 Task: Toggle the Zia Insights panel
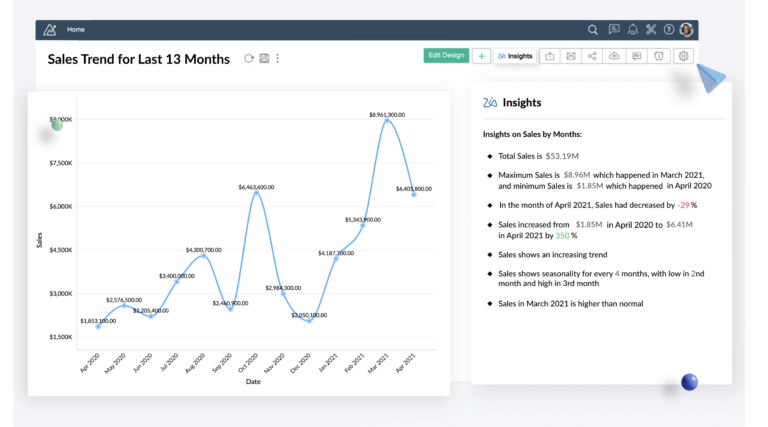point(515,56)
